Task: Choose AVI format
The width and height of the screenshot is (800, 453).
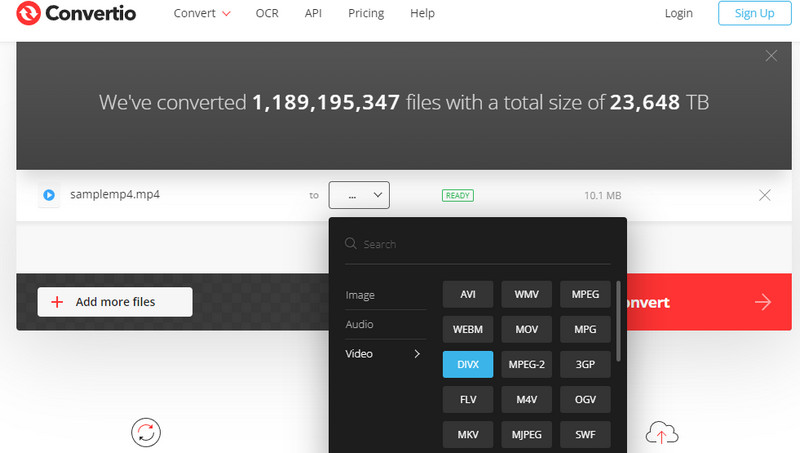Action: [x=468, y=294]
